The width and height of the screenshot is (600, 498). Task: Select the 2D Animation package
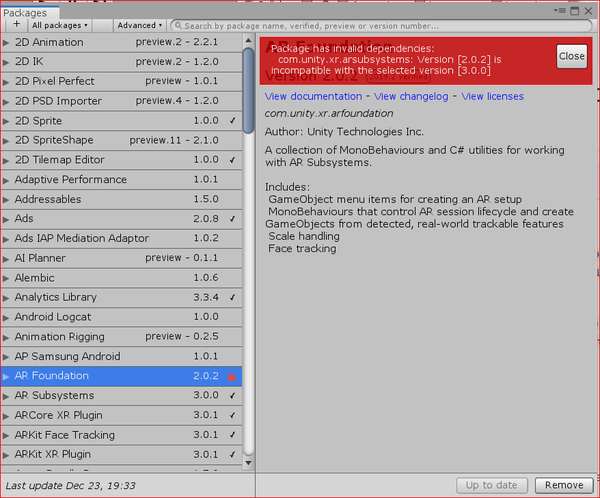coord(121,42)
